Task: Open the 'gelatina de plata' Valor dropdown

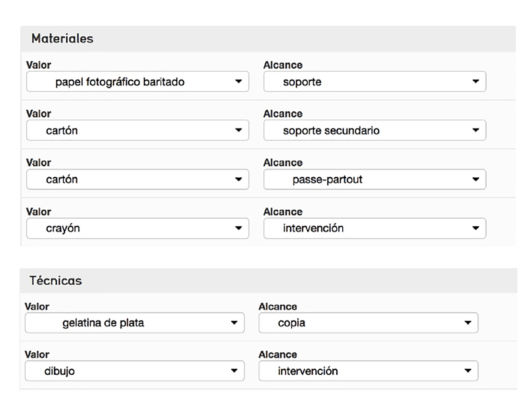Action: (x=134, y=323)
